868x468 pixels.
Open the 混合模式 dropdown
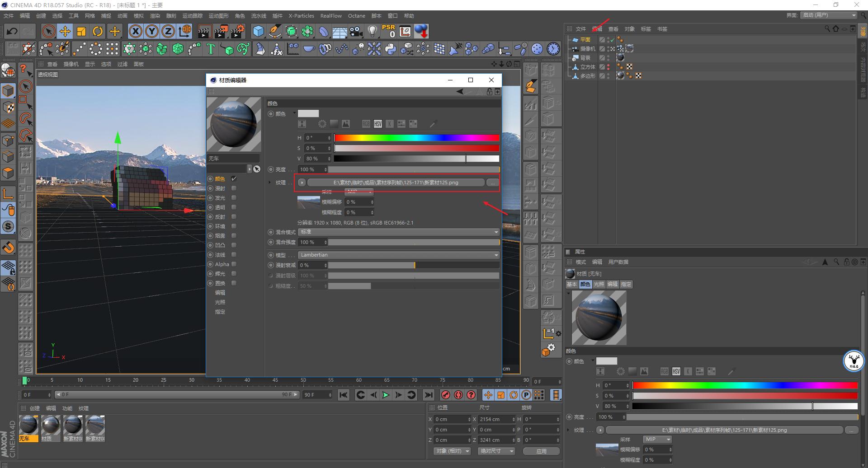(398, 232)
